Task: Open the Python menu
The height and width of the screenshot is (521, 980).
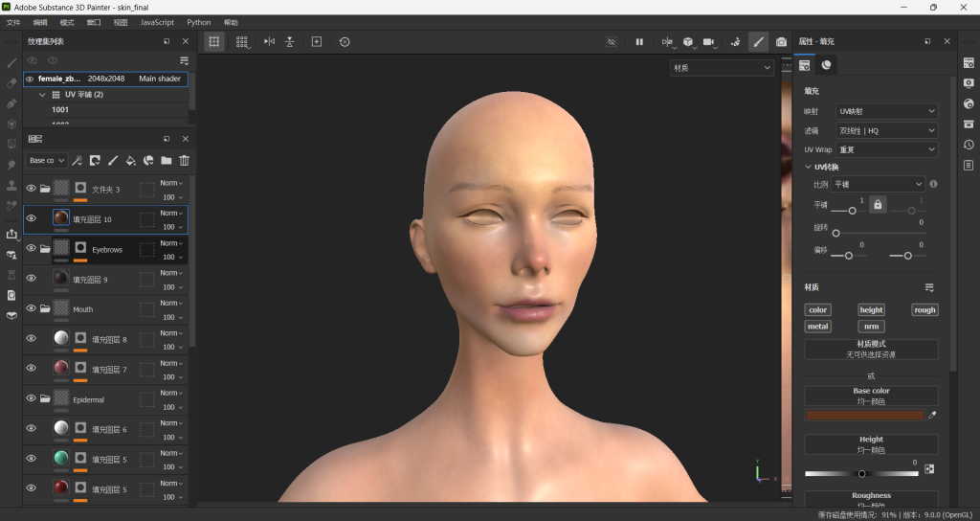Action: (x=199, y=23)
